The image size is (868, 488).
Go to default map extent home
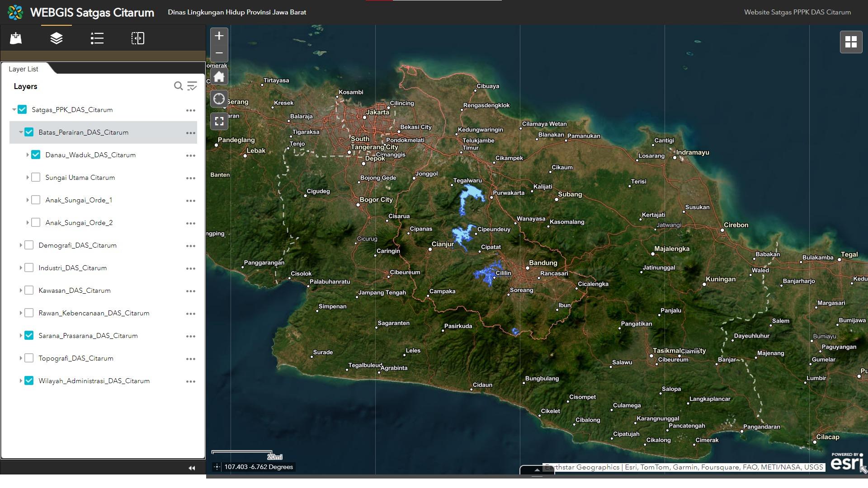point(219,77)
